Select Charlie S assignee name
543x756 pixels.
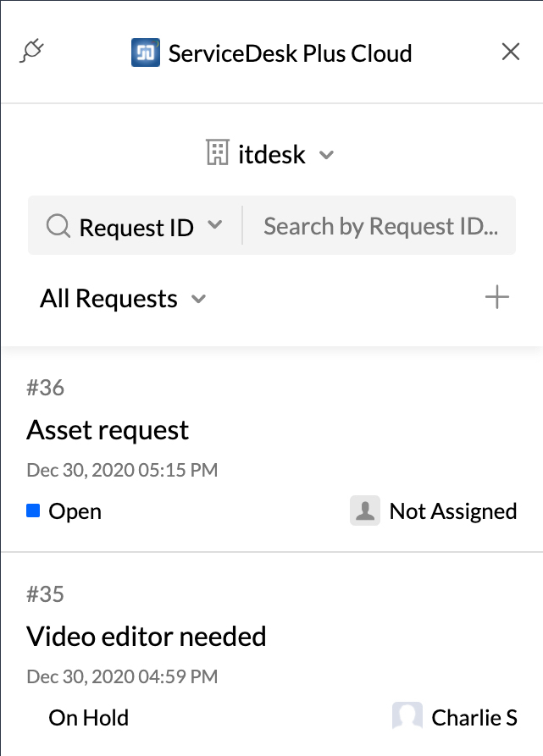click(474, 716)
